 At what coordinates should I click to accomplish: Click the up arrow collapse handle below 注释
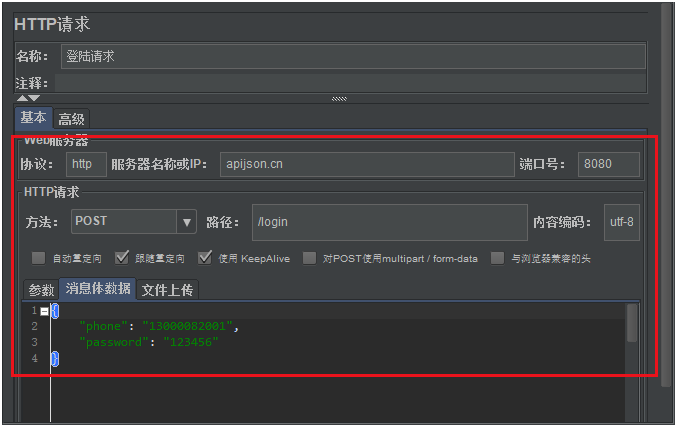22,98
